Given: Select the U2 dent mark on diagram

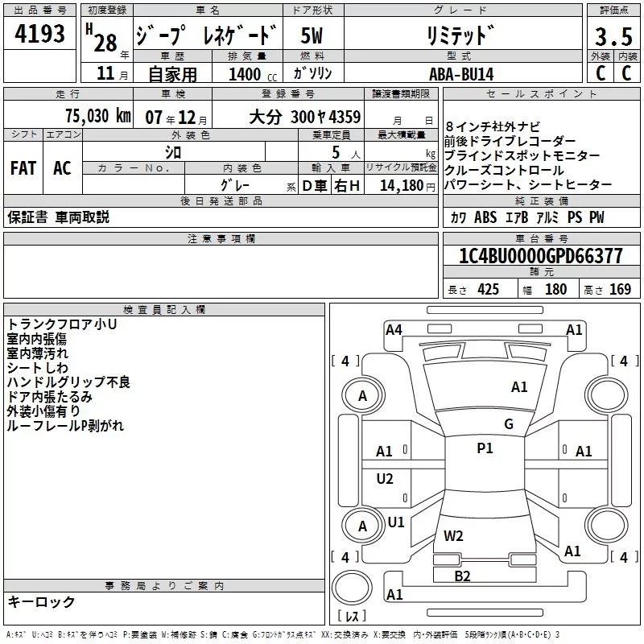Looking at the screenshot, I should click(x=385, y=479).
